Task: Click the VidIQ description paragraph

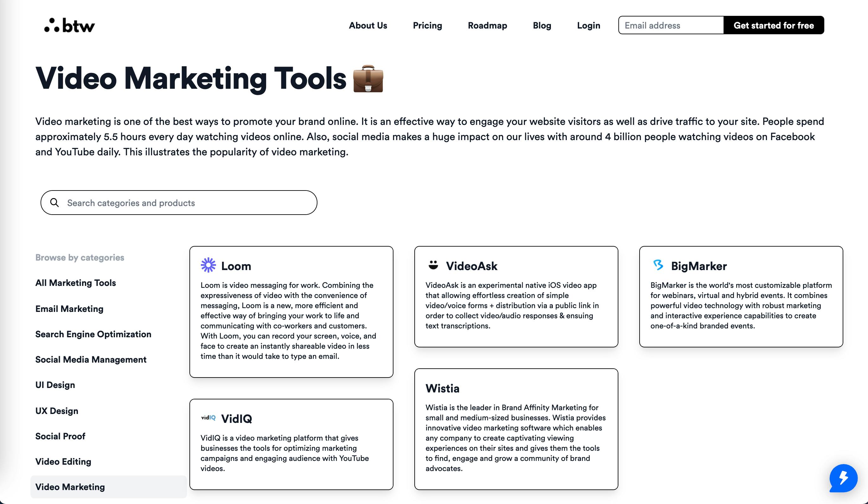Action: click(x=285, y=453)
